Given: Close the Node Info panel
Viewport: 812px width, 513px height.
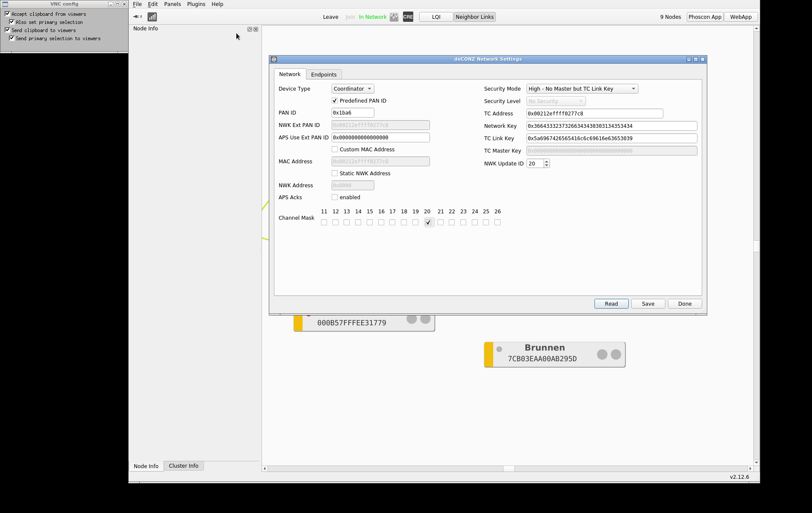Looking at the screenshot, I should (256, 29).
